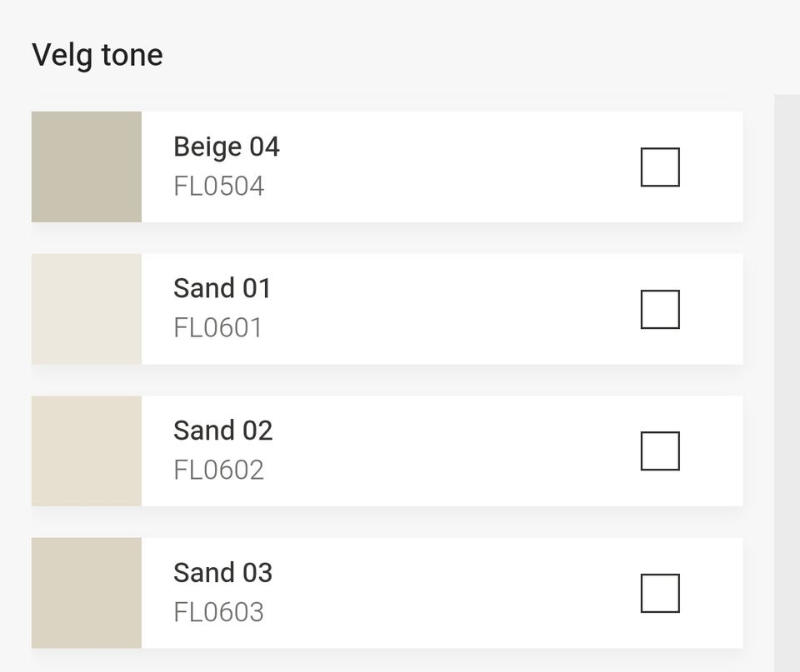Click the grey scrollbar track on right
Viewport: 800px width, 672px height.
pyautogui.click(x=787, y=375)
